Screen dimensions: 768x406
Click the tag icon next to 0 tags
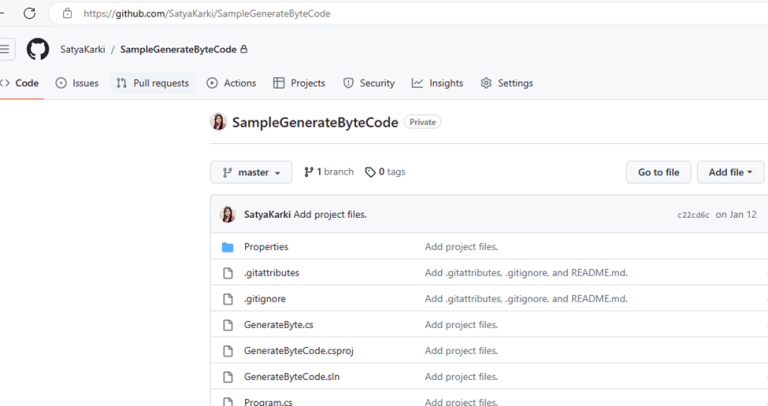tap(370, 172)
